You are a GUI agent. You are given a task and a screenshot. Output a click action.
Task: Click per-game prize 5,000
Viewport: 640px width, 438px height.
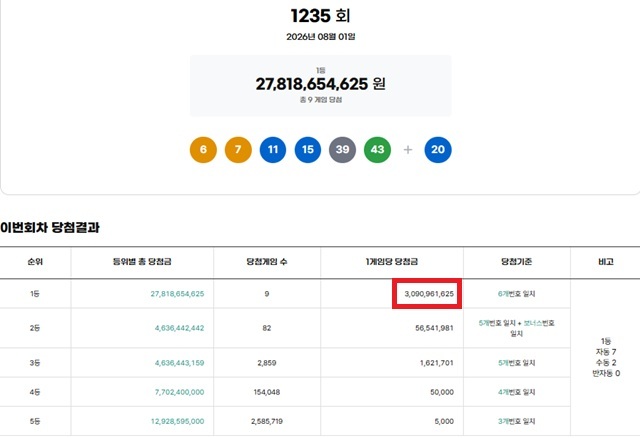click(444, 421)
